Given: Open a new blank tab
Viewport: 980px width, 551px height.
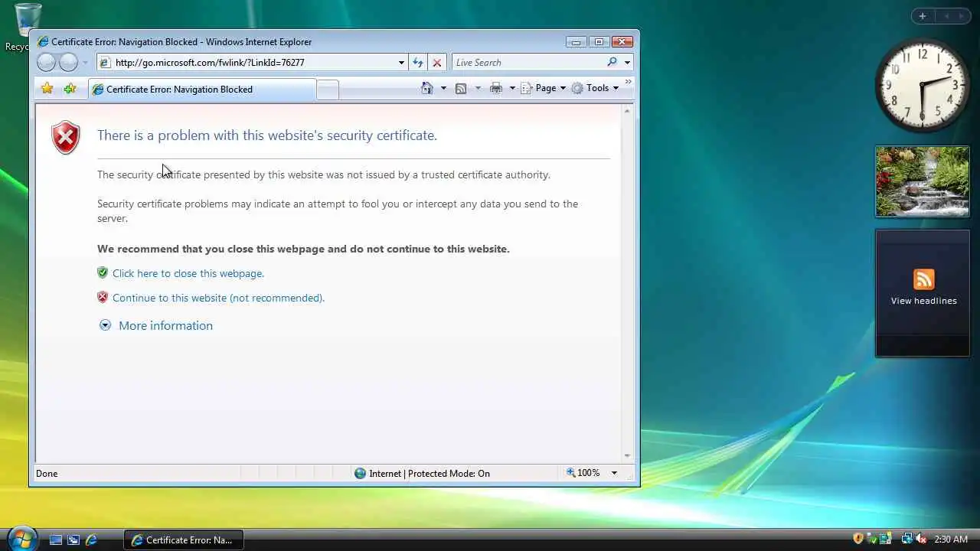Looking at the screenshot, I should click(328, 90).
